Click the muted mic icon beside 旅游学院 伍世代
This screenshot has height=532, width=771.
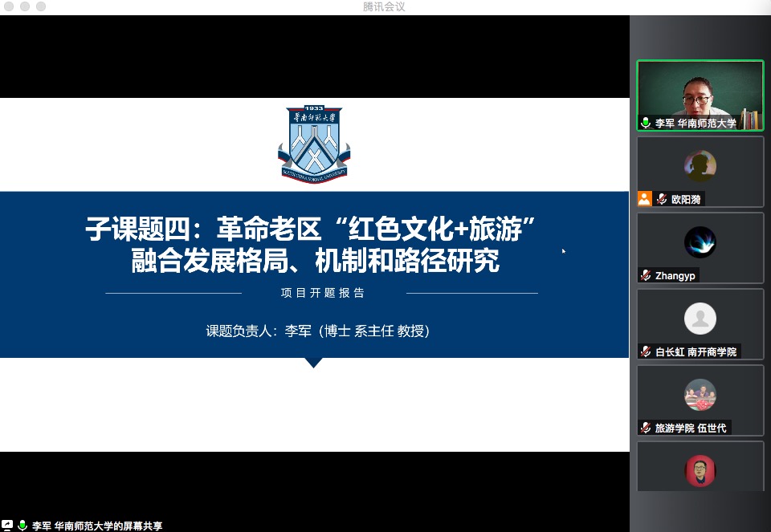[x=646, y=428]
